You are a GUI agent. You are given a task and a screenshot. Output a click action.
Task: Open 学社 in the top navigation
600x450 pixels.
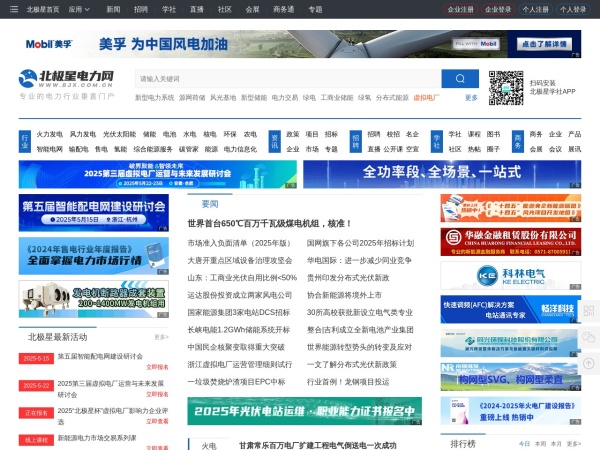(x=169, y=9)
